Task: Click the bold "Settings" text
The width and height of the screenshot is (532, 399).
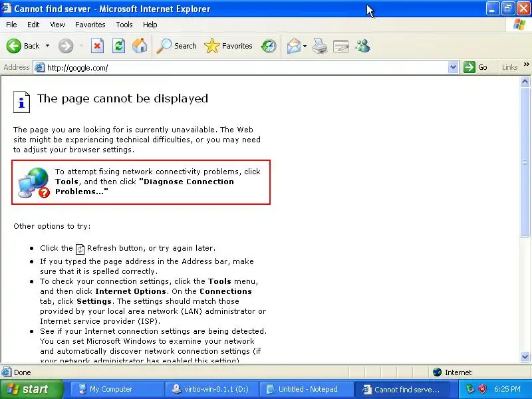Action: 94,301
